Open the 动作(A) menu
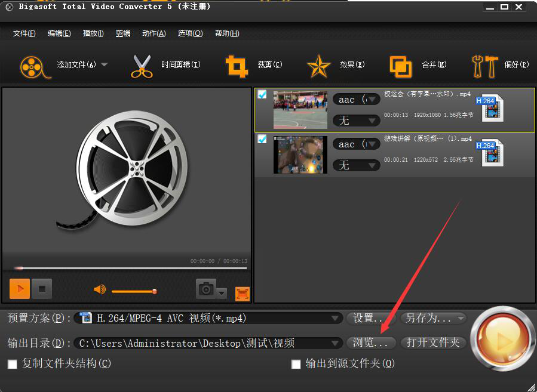This screenshot has height=392, width=537. coord(154,33)
